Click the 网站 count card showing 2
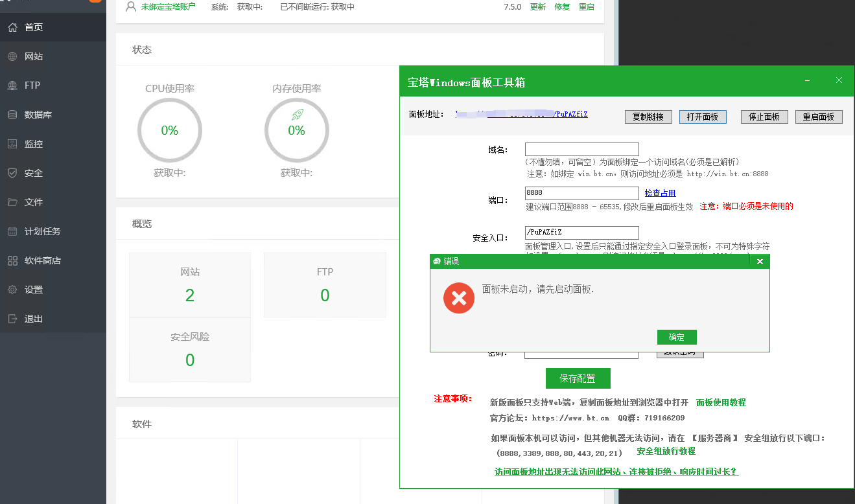 [x=190, y=285]
